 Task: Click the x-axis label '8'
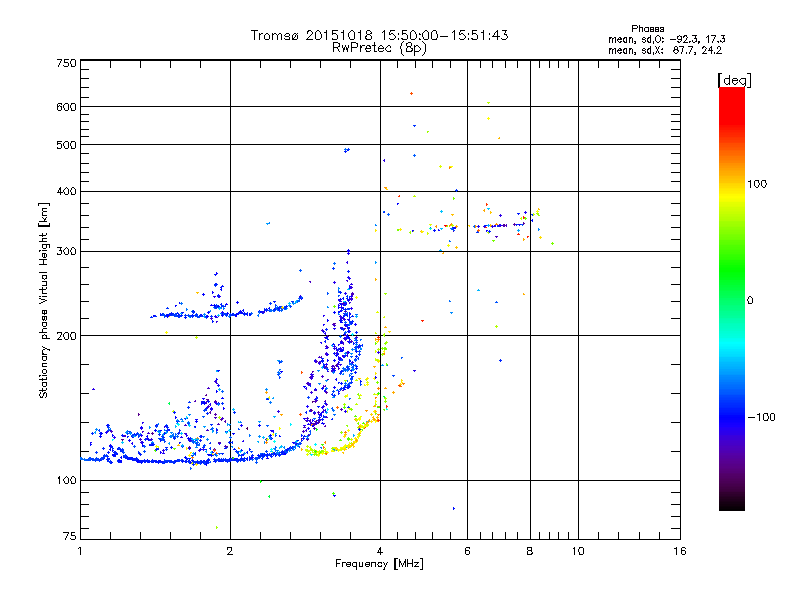tap(530, 551)
